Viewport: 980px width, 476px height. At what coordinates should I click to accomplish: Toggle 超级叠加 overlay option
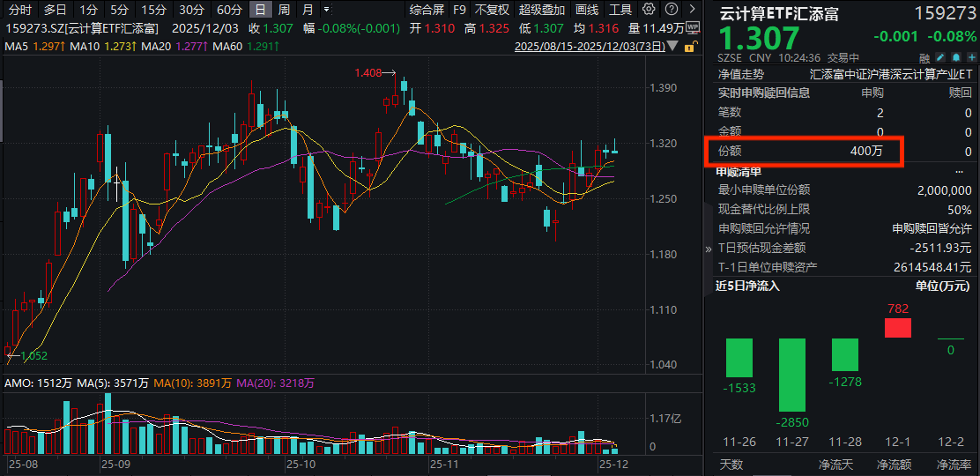[x=542, y=10]
